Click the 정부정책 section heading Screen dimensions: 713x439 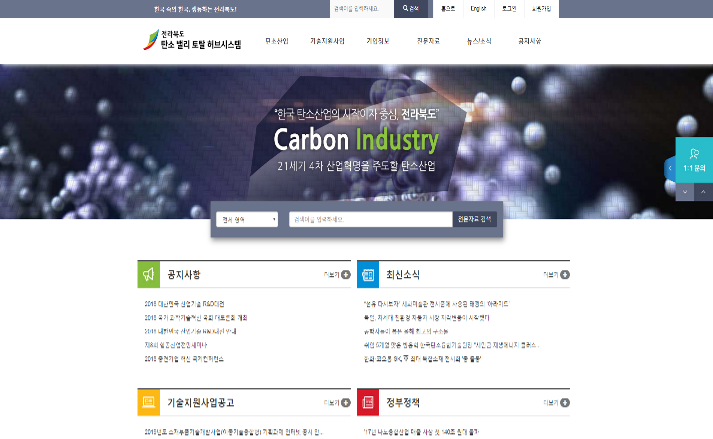point(403,403)
